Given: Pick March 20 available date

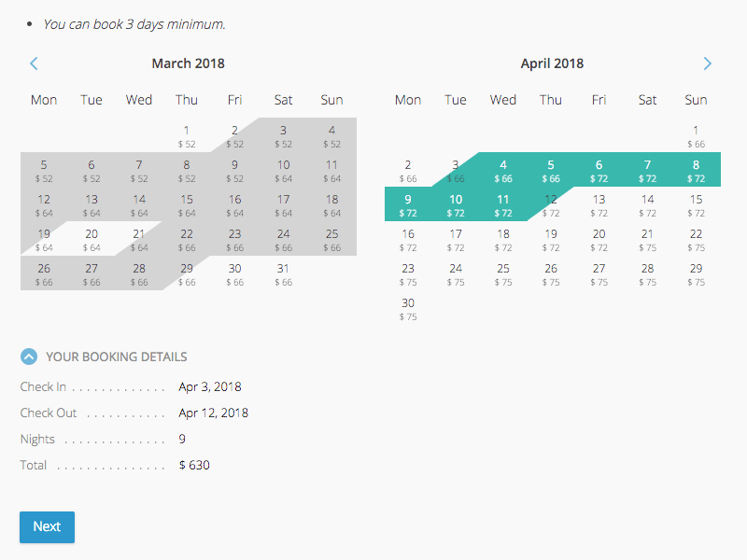Looking at the screenshot, I should pyautogui.click(x=92, y=240).
